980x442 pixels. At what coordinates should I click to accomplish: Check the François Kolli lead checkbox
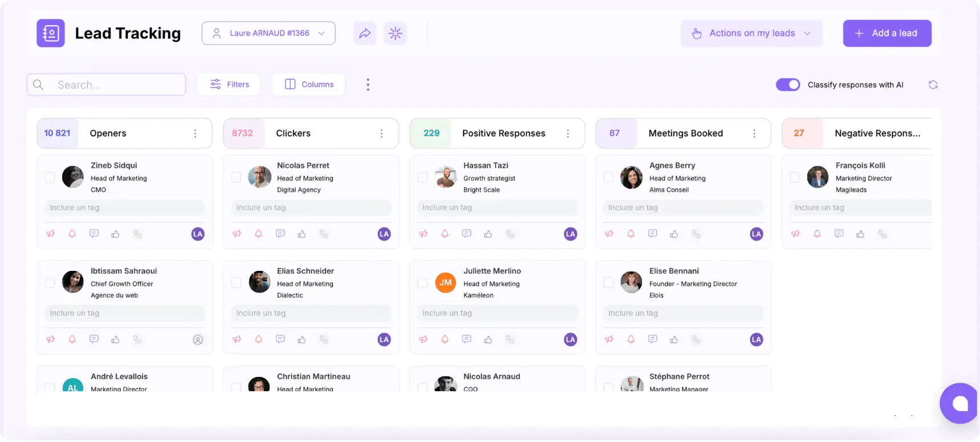(x=795, y=177)
